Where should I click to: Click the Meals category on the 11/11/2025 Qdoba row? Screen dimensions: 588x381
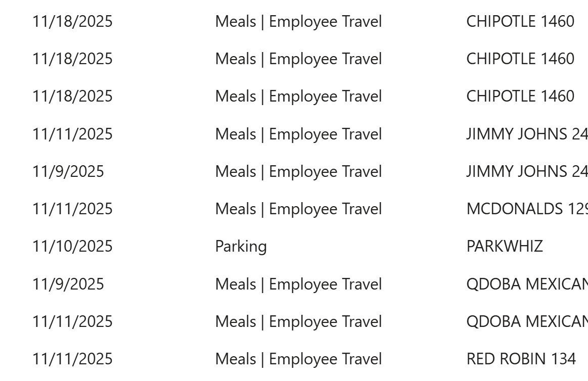click(298, 322)
